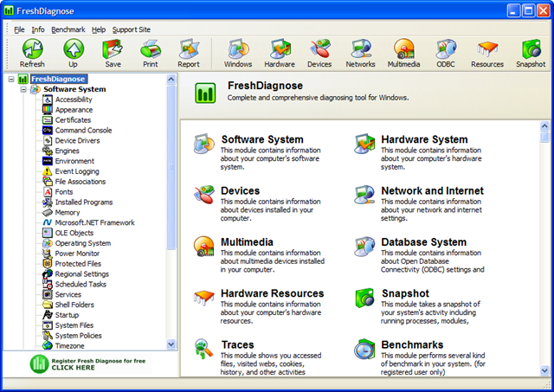Click the Refresh toolbar icon
Viewport: 554px width, 392px height.
click(x=33, y=48)
